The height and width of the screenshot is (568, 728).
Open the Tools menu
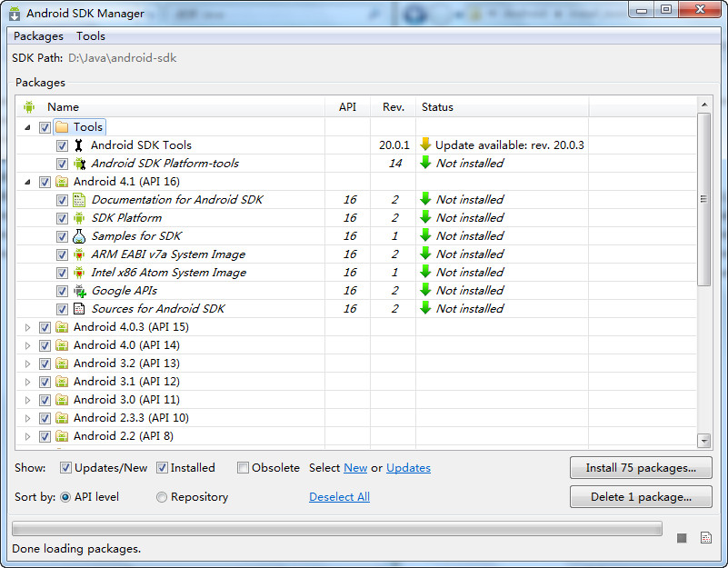tap(91, 36)
